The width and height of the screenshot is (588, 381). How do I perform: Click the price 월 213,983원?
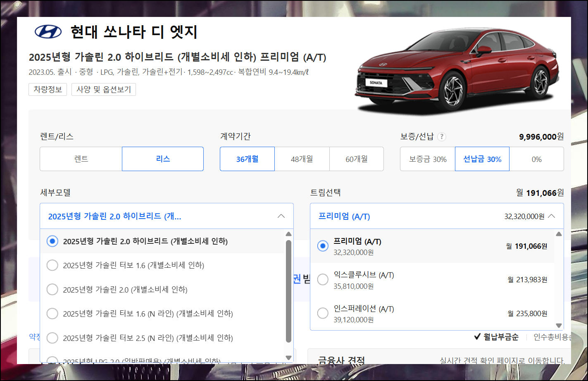(x=528, y=280)
